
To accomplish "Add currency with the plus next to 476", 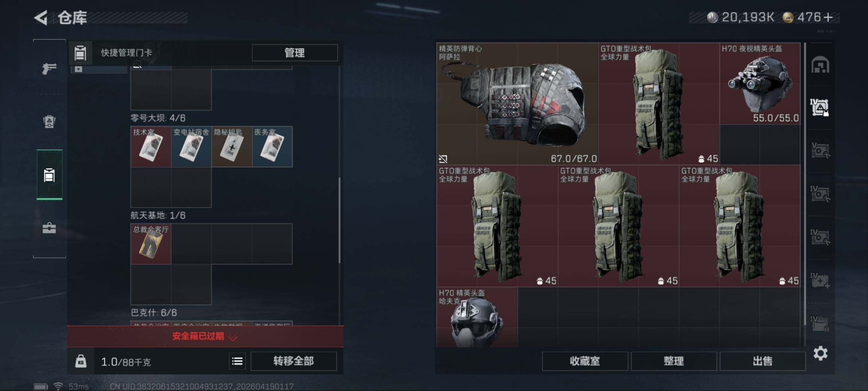I will [828, 17].
